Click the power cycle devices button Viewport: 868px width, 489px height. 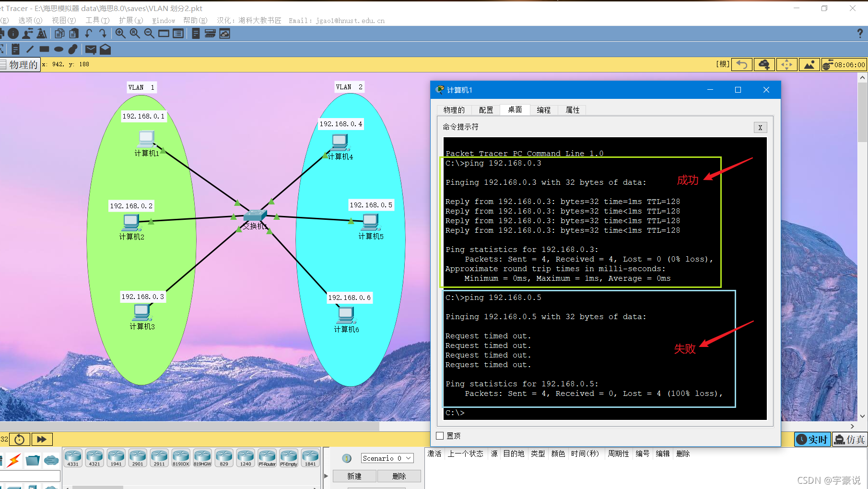coord(20,439)
